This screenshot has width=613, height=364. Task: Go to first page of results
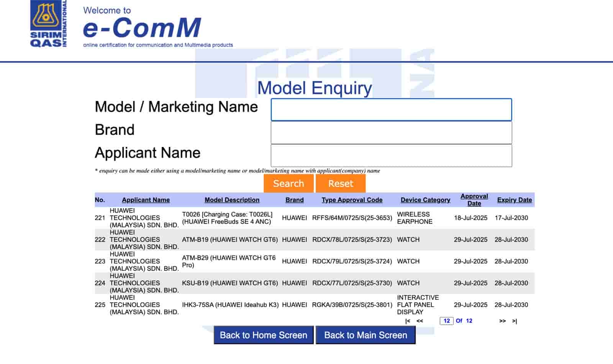point(408,321)
